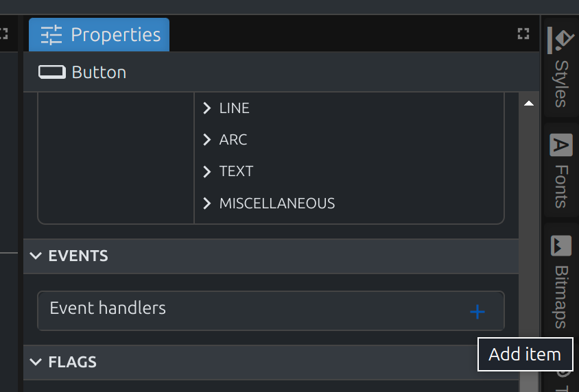579x392 pixels.
Task: Click the scroll up arrow in Properties
Action: 528,103
